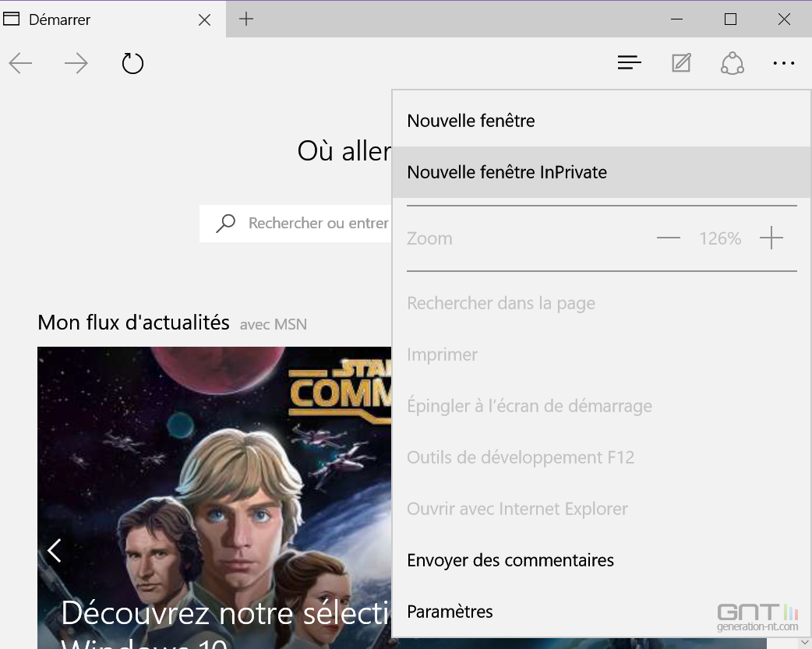The image size is (812, 649).
Task: Click the 'avec MSN' label
Action: (x=274, y=324)
